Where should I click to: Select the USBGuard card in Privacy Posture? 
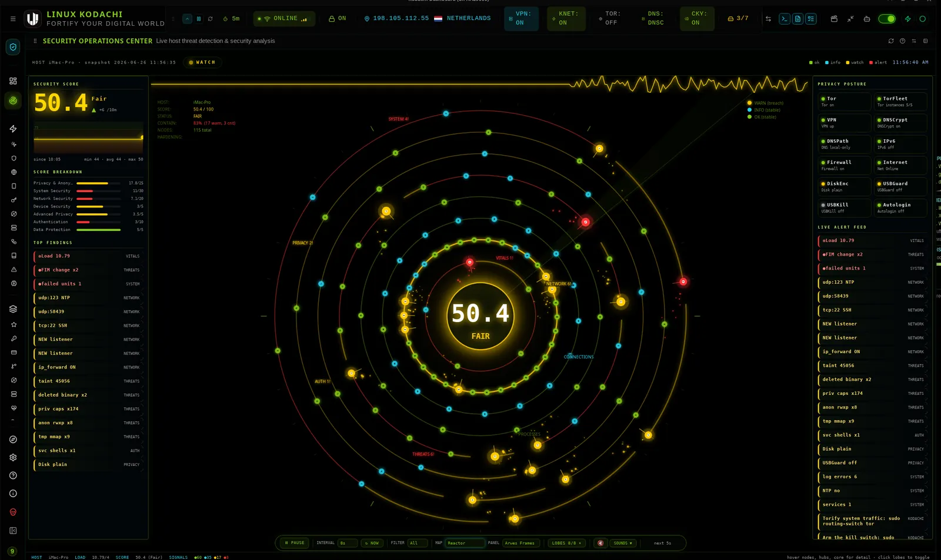900,186
